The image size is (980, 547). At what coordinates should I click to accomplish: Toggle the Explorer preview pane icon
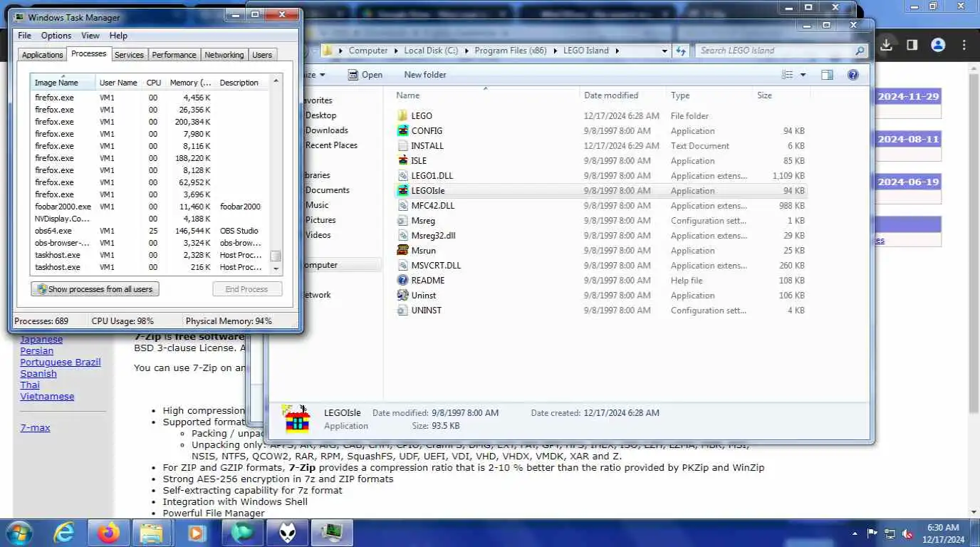pyautogui.click(x=827, y=75)
